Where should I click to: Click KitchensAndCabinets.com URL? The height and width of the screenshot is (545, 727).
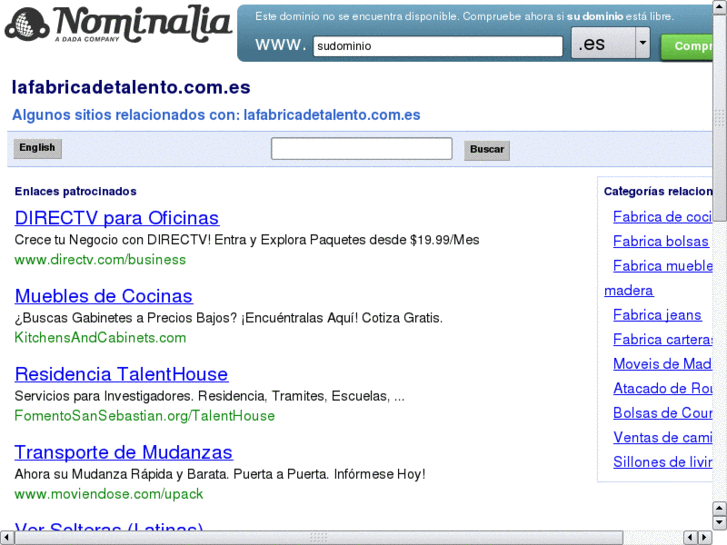pyautogui.click(x=100, y=338)
